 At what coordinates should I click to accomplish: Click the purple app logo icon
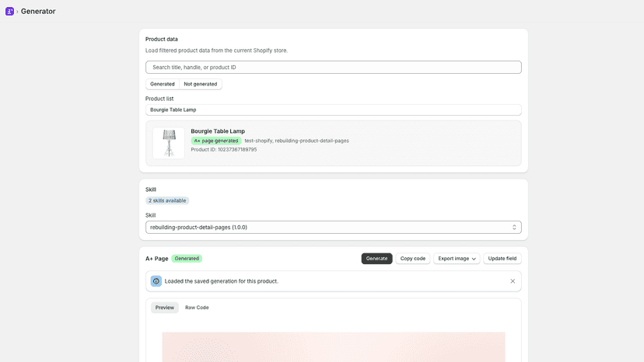coord(9,12)
